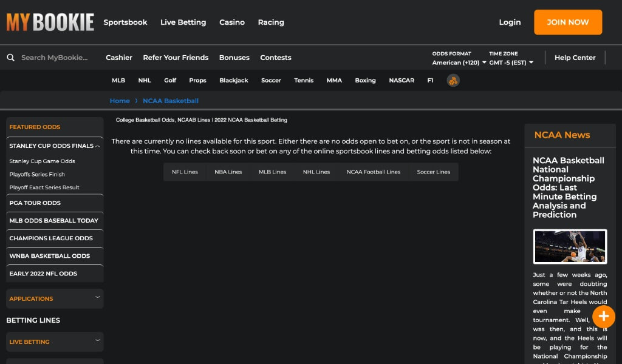Click the NCAA Football Lines button
622x364 pixels.
click(x=374, y=172)
